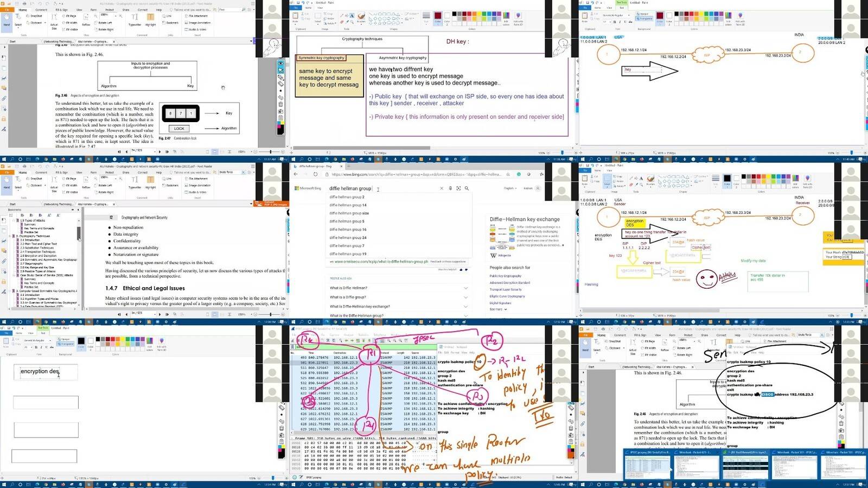Select Fit Page in combination-lock PDF reader
This screenshot has height=488, width=868.
click(x=69, y=16)
